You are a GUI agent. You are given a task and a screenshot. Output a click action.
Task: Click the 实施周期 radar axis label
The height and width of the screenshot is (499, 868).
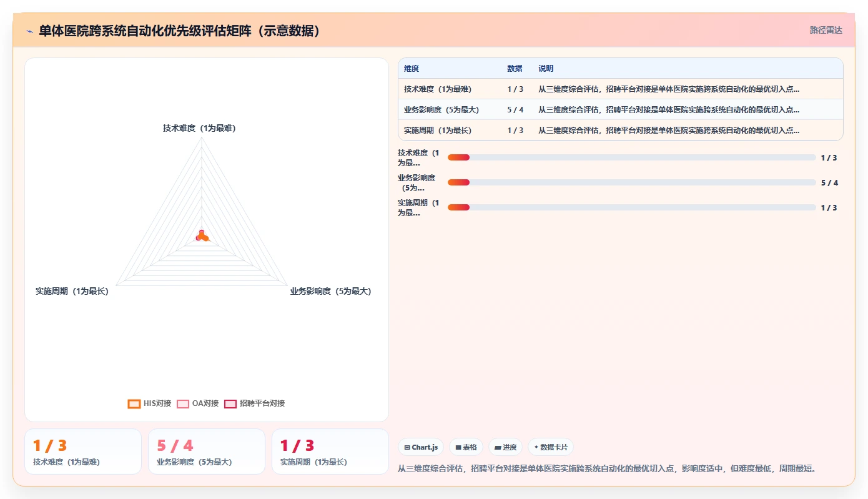pyautogui.click(x=72, y=291)
